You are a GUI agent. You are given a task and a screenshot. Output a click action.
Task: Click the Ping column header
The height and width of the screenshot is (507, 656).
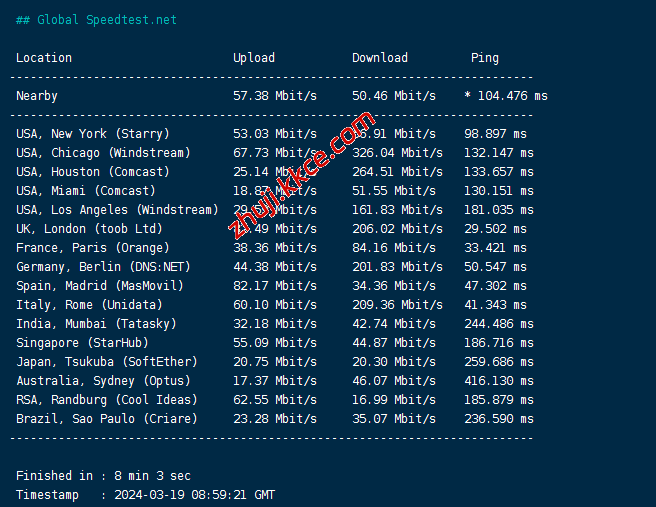[485, 58]
